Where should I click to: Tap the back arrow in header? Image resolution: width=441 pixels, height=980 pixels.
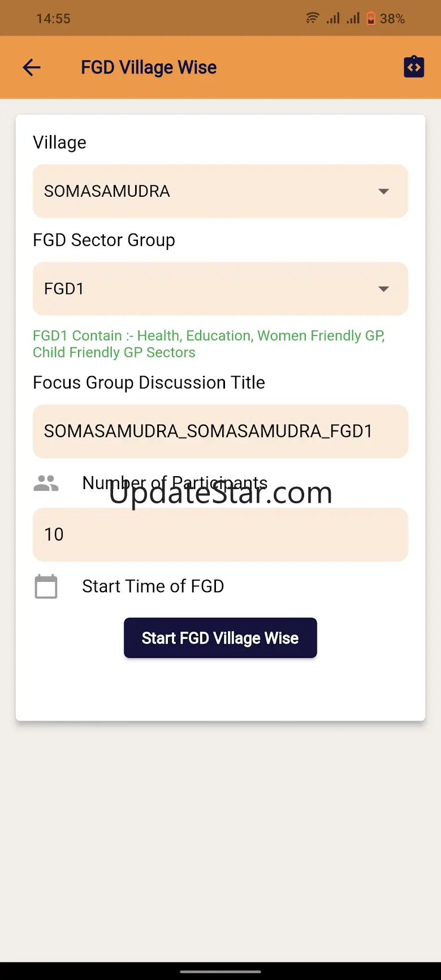point(32,68)
